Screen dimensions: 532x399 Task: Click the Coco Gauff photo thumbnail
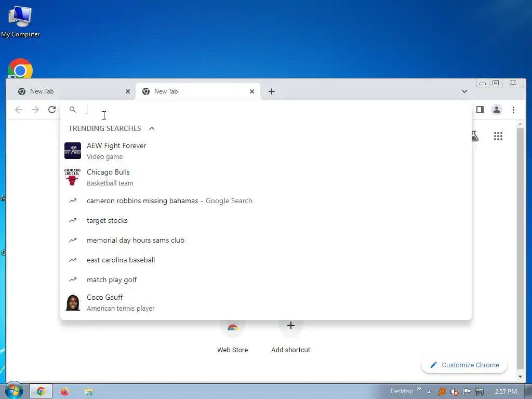tap(73, 303)
